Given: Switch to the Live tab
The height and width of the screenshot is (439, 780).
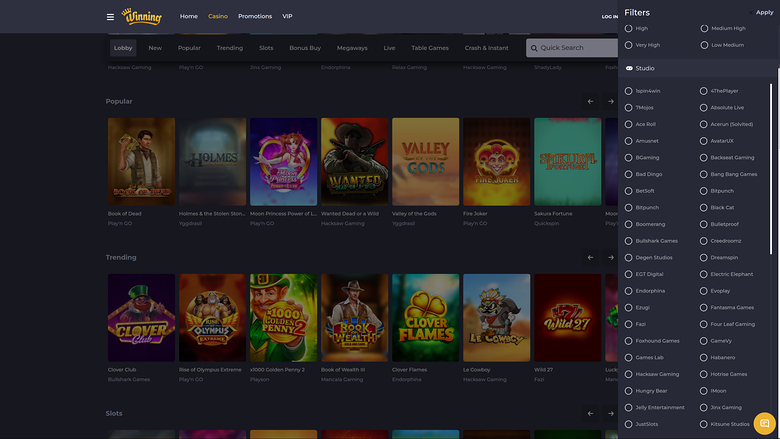Looking at the screenshot, I should click(x=389, y=48).
